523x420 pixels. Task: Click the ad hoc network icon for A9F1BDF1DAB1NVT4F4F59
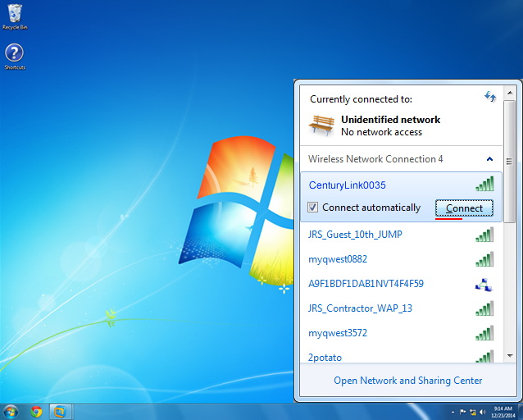[x=484, y=285]
